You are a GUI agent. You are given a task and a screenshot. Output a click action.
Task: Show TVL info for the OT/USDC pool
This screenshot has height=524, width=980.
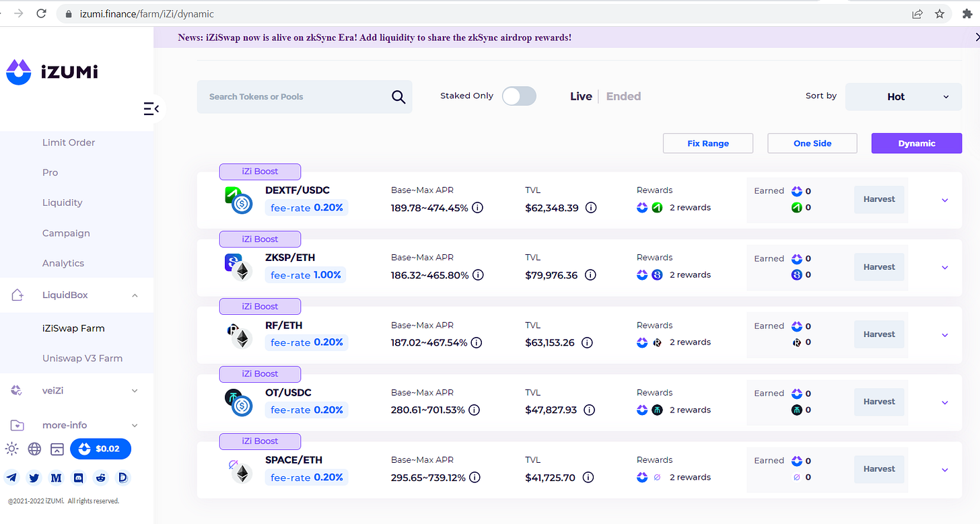pyautogui.click(x=590, y=410)
